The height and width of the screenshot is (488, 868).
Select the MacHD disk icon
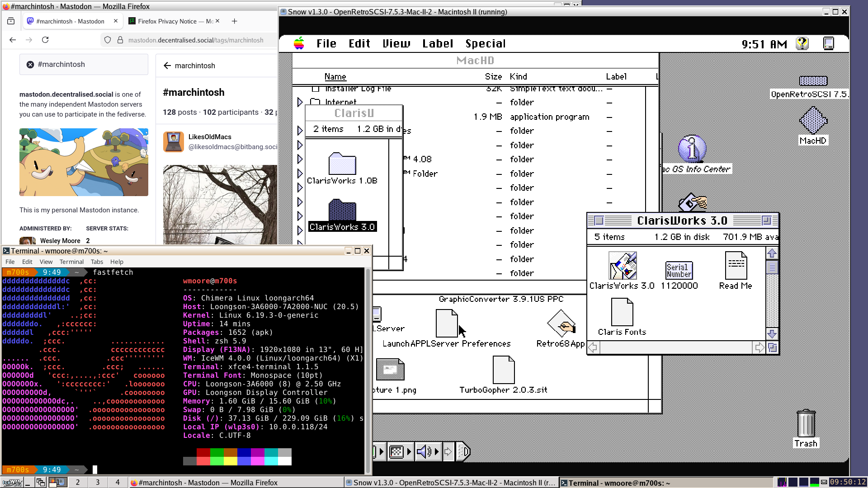pos(812,121)
